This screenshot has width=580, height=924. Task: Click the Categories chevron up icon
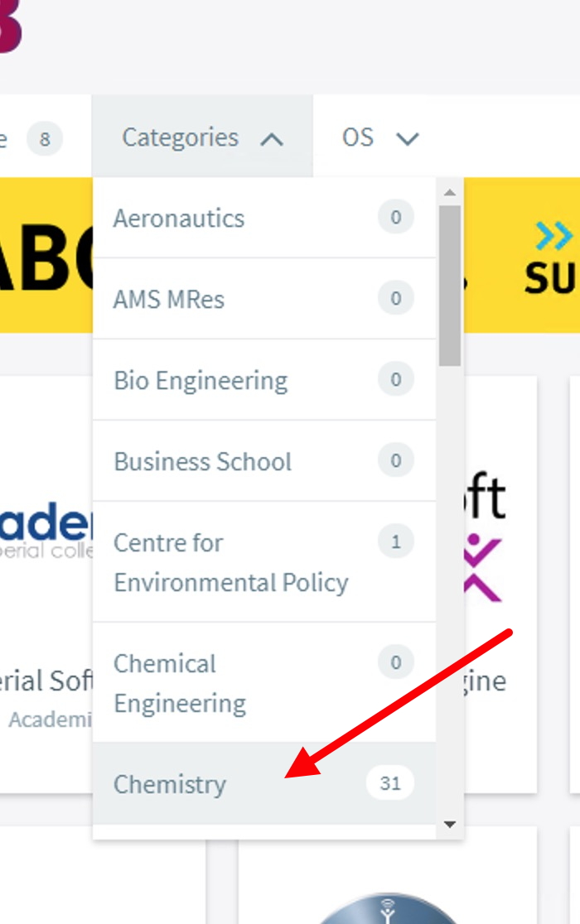point(272,139)
